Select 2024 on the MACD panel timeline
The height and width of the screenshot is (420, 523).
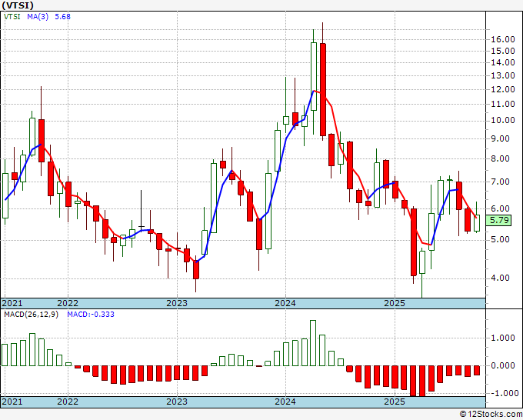point(285,402)
